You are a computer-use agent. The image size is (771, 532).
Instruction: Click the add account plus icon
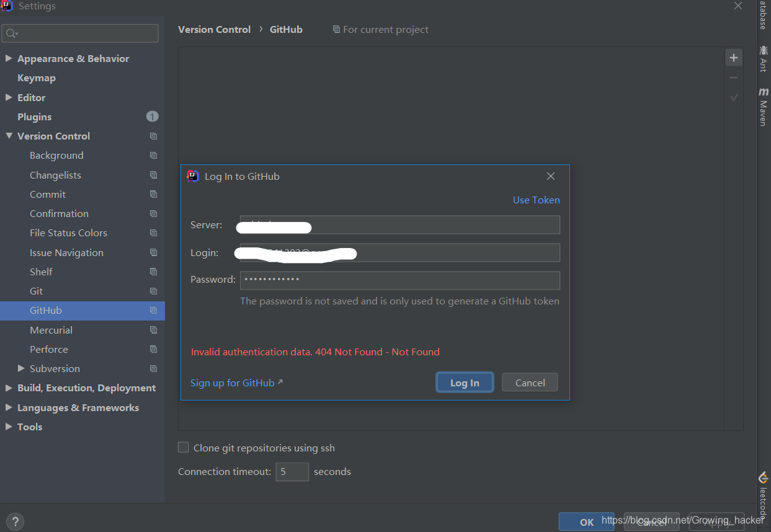coord(734,58)
